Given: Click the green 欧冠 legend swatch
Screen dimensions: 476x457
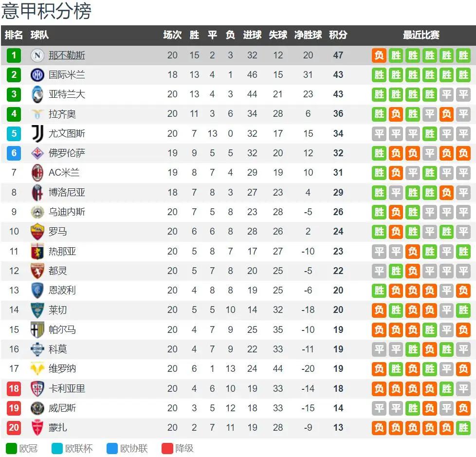Looking at the screenshot, I should [11, 448].
